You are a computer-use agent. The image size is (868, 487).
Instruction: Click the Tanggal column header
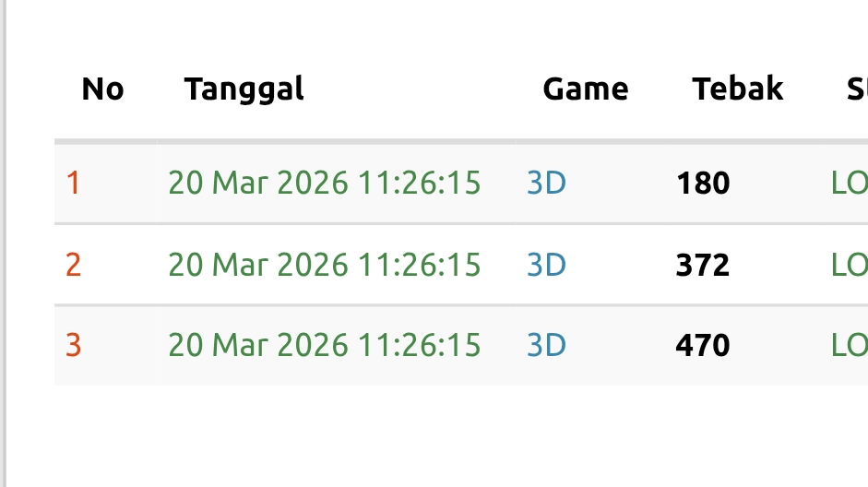coord(244,89)
